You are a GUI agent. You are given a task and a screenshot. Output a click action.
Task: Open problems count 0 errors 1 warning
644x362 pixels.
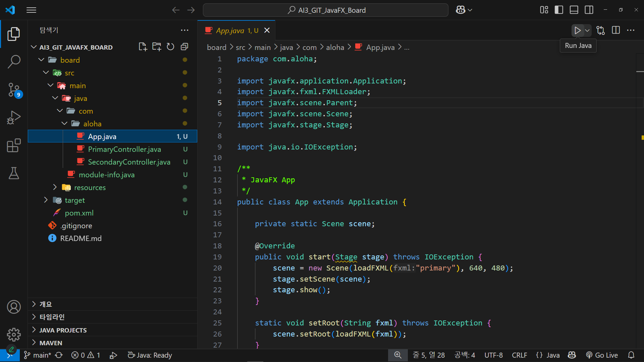click(86, 355)
